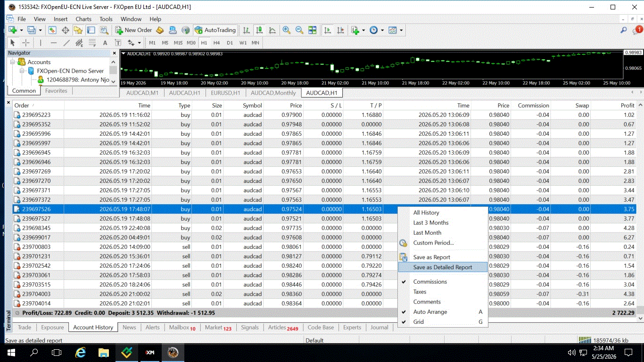
Task: Toggle the Terminal window toolbar icon
Action: [91, 30]
